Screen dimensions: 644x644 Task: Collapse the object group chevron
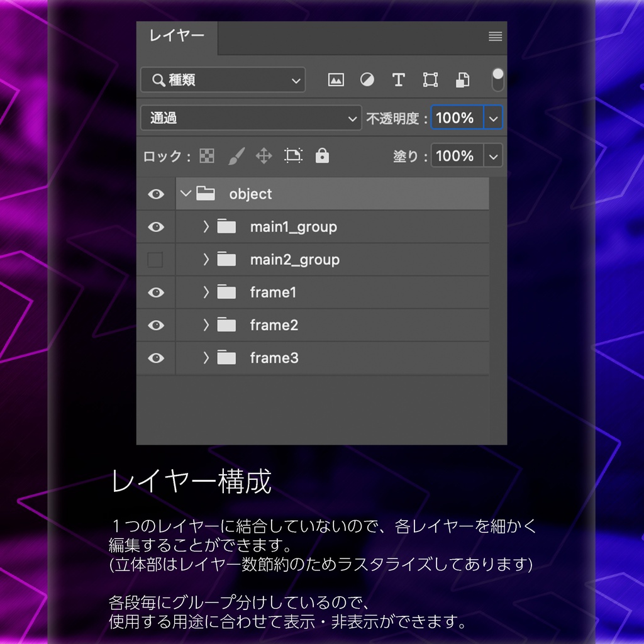tap(186, 193)
